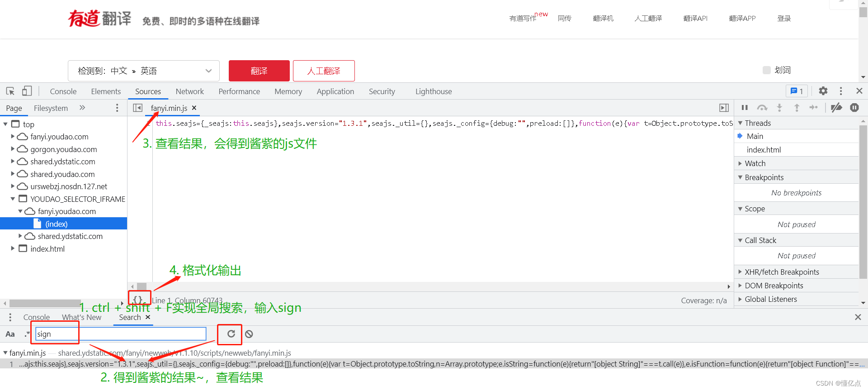Click the 人工翻译 button
Viewport: 868px width, 391px height.
tap(324, 71)
